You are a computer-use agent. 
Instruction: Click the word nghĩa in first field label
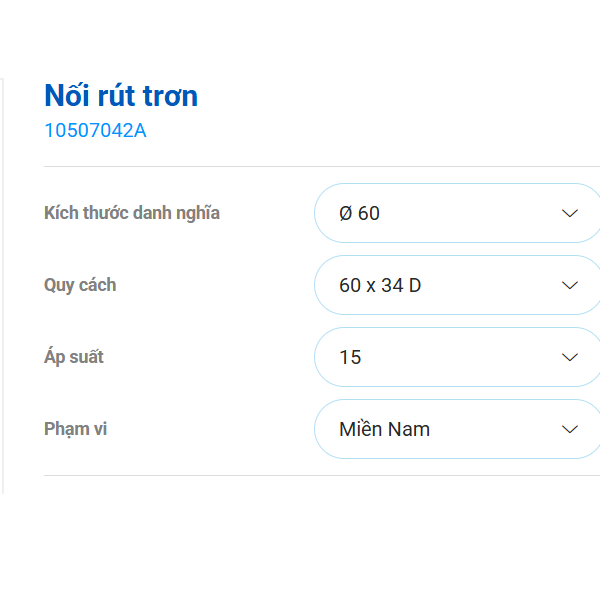click(198, 213)
